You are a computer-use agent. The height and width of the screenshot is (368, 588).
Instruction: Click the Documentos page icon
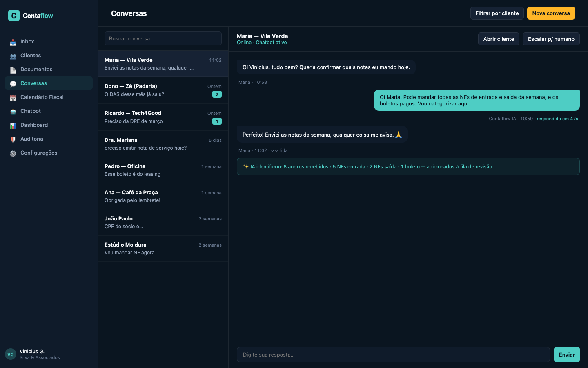13,70
